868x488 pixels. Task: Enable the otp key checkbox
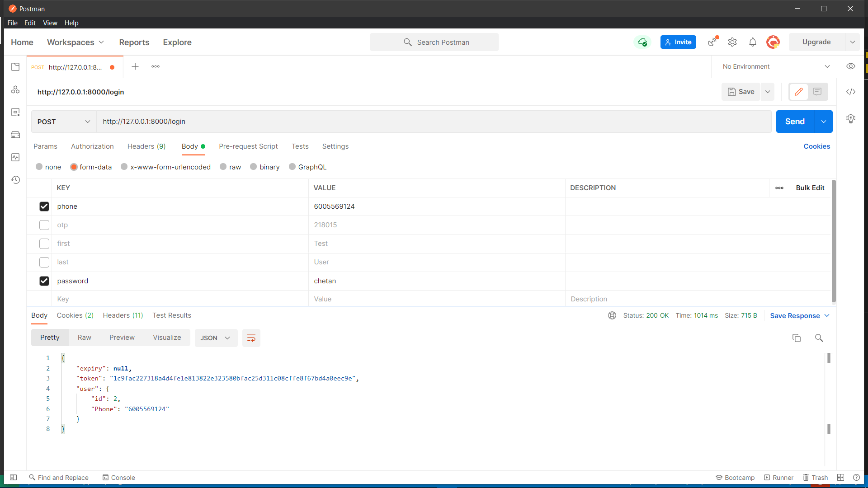click(x=44, y=225)
